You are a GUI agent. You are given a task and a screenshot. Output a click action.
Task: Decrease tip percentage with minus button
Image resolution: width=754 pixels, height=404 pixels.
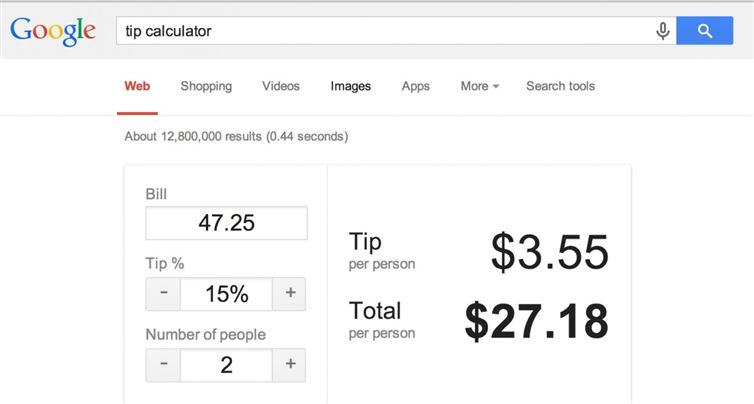(x=163, y=294)
